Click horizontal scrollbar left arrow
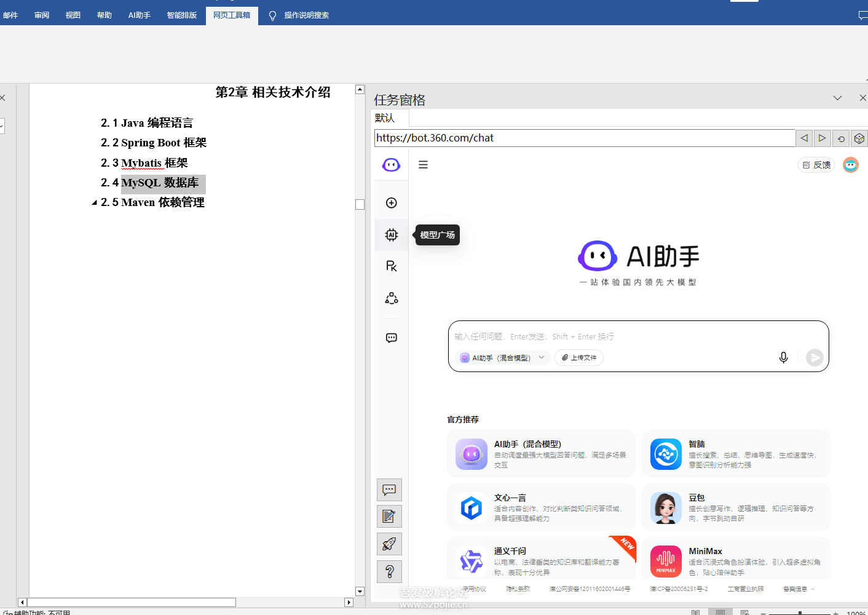 click(23, 603)
